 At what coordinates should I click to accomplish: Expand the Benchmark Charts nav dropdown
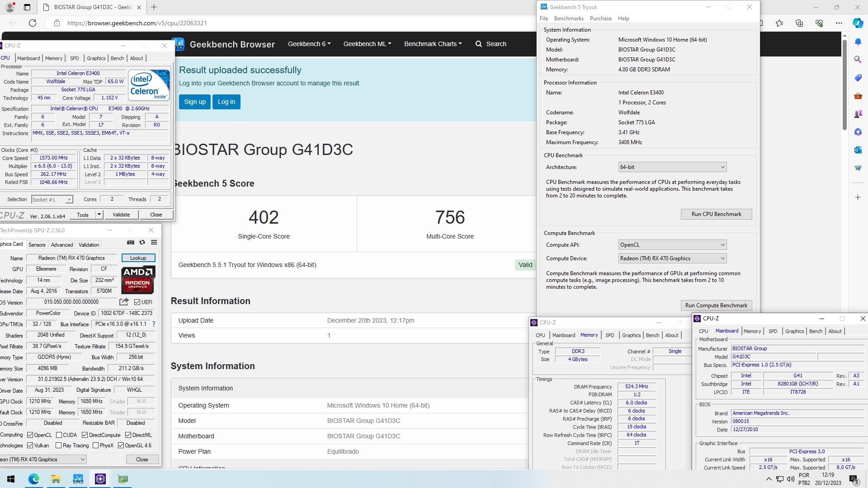point(433,44)
